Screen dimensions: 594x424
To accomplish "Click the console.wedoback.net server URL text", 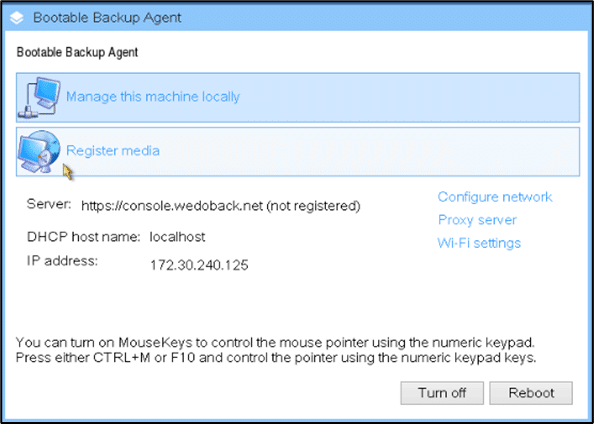I will click(x=172, y=206).
